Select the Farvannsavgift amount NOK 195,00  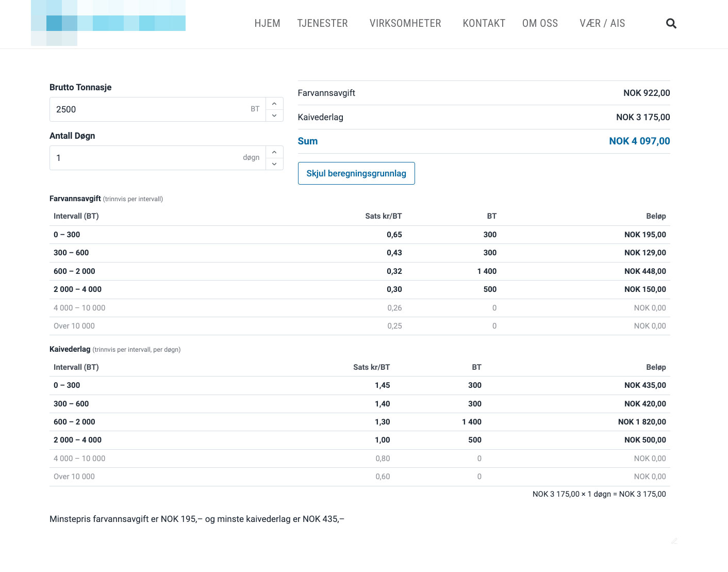tap(645, 235)
